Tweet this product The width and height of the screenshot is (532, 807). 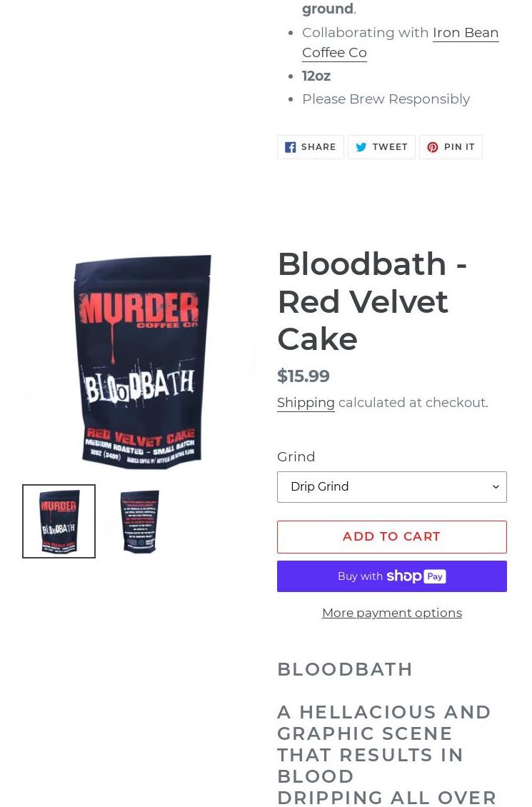pos(381,147)
